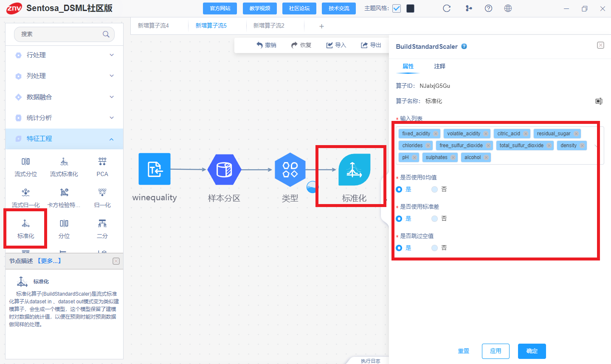Choose the light theme swatch
This screenshot has width=611, height=364.
point(397,8)
